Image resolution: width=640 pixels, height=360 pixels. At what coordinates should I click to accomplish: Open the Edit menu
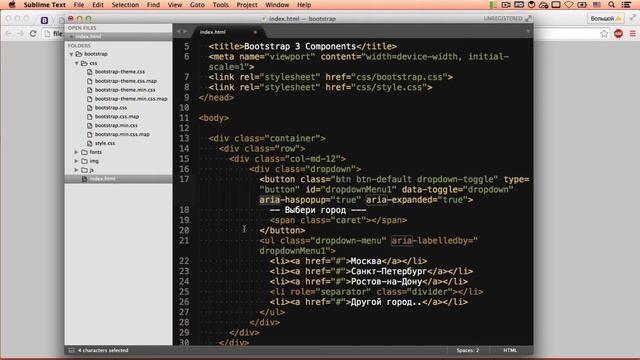pos(98,5)
